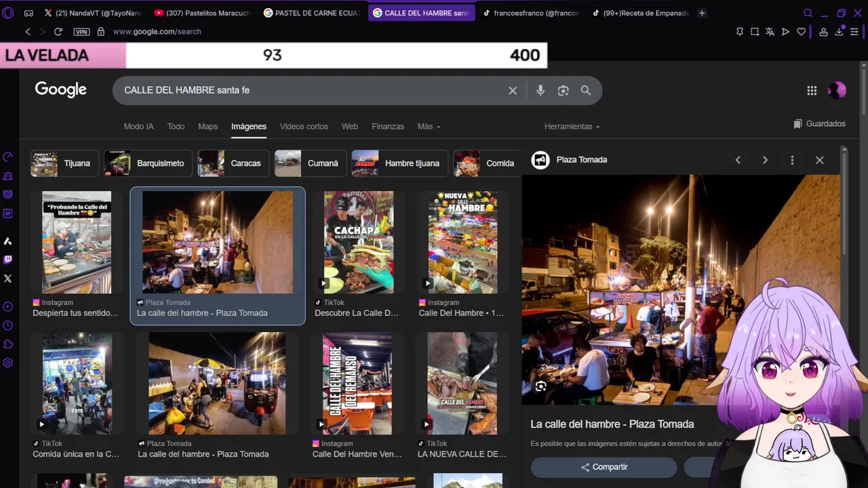Open 'Calle del Hambre del Remanso' thumbnail
Image resolution: width=868 pixels, height=488 pixels.
point(357,384)
